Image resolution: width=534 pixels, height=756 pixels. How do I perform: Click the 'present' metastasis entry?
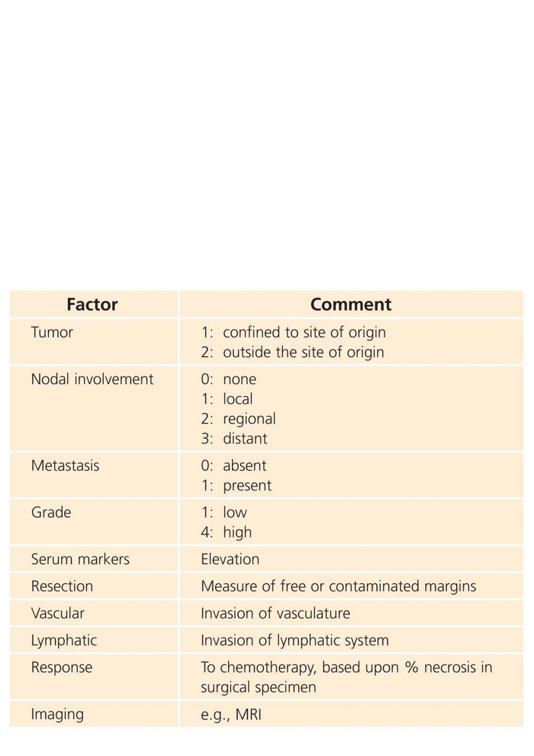pyautogui.click(x=247, y=486)
